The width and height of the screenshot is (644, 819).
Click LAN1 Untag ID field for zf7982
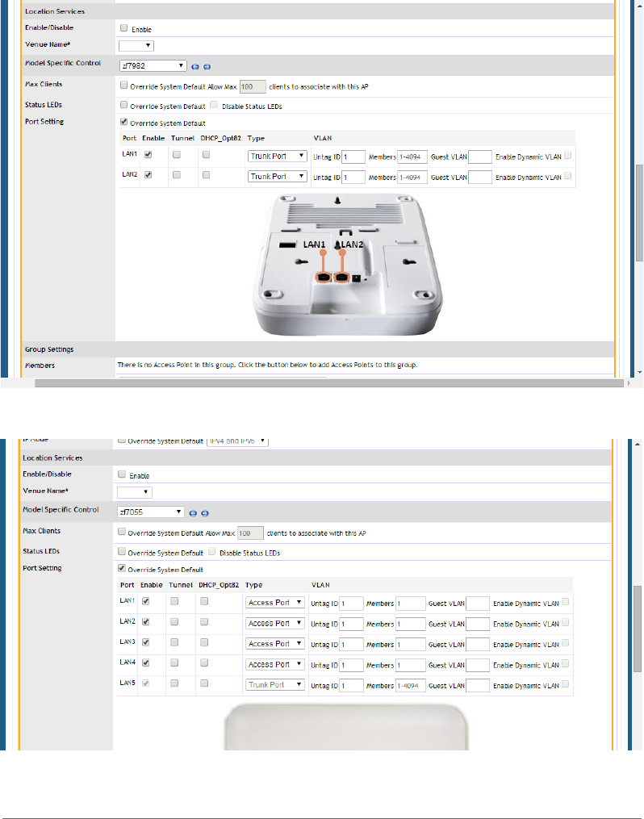pyautogui.click(x=353, y=157)
